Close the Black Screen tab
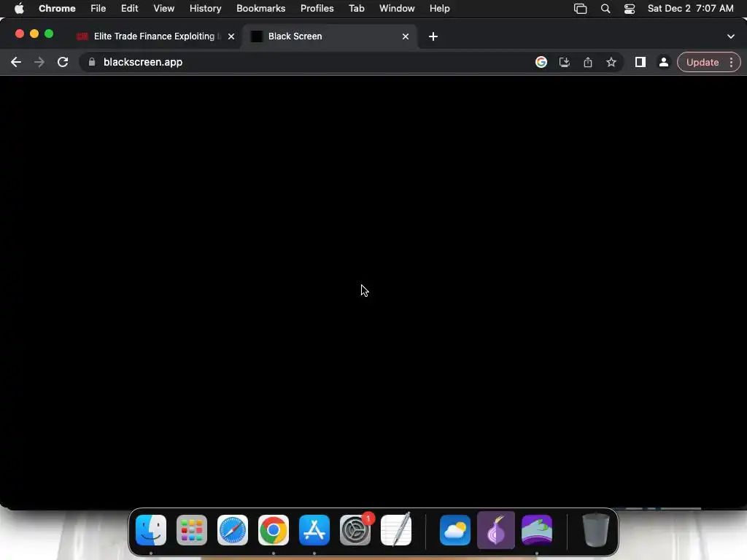The height and width of the screenshot is (560, 747). (406, 36)
